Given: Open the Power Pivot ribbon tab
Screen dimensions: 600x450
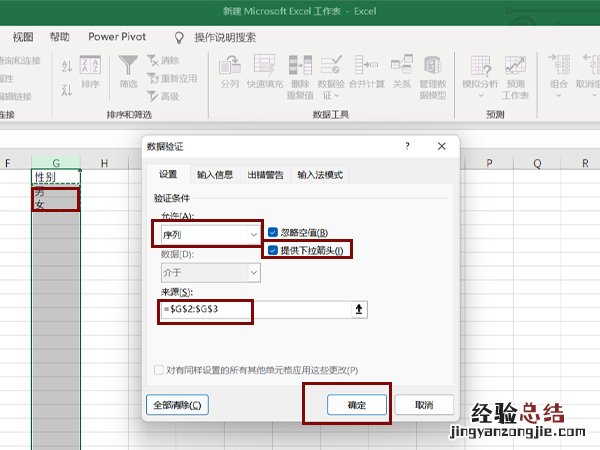Looking at the screenshot, I should [x=117, y=36].
